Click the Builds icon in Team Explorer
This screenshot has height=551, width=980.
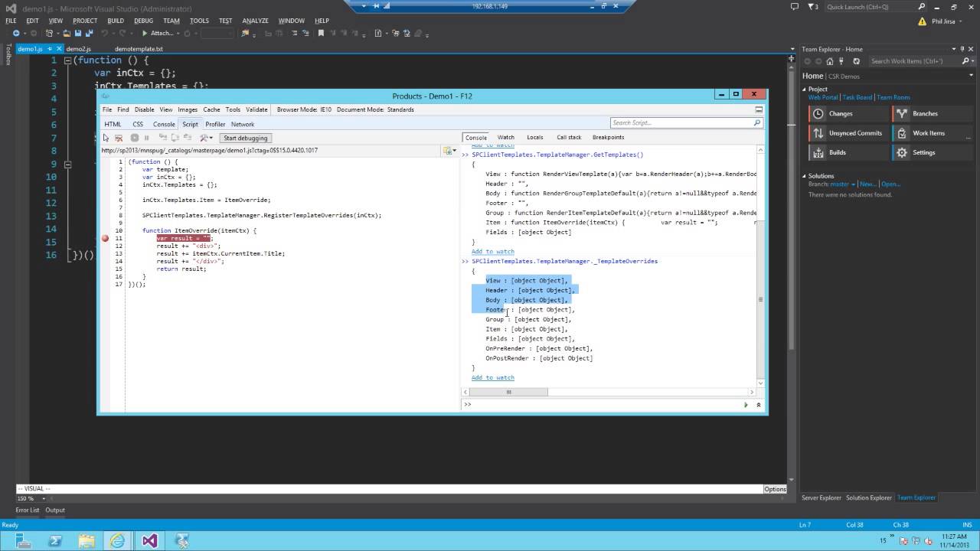click(818, 152)
